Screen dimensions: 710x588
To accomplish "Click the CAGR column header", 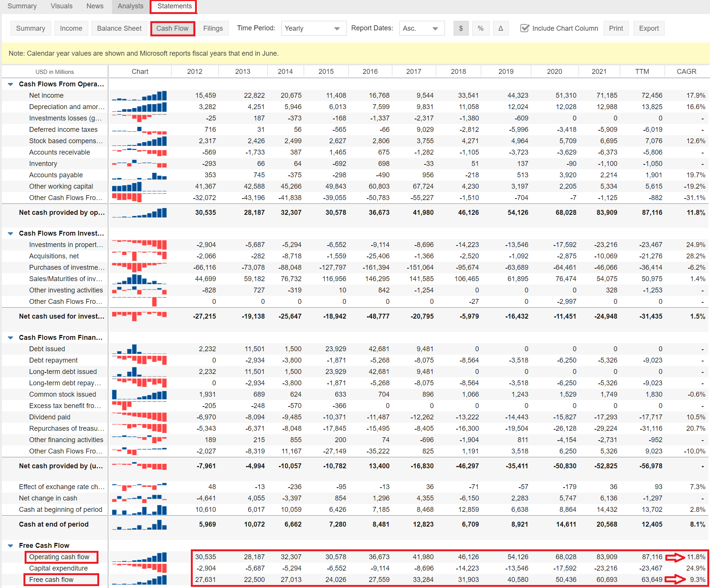I will (686, 72).
